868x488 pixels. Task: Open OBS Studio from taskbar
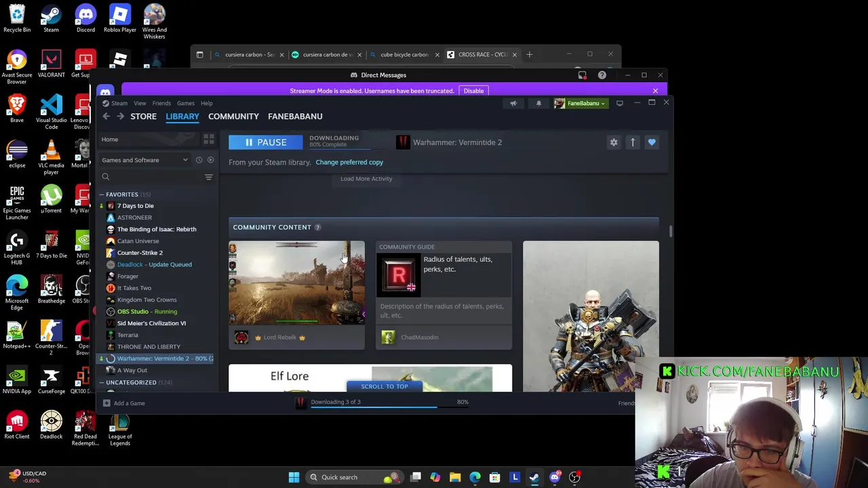(x=574, y=477)
